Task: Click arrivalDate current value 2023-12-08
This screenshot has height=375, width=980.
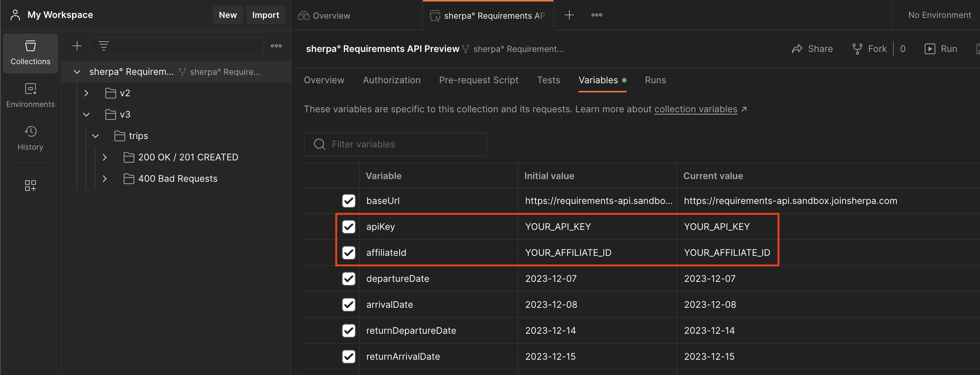Action: coord(710,305)
